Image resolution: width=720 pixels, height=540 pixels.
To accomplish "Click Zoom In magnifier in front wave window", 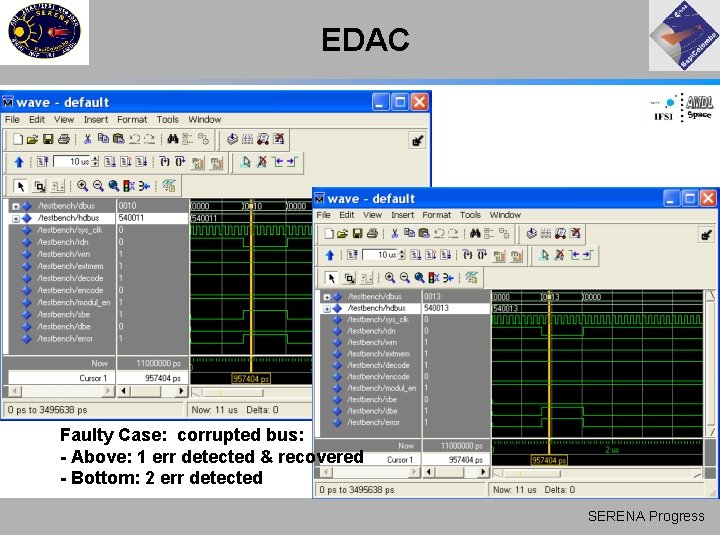I will pyautogui.click(x=390, y=277).
